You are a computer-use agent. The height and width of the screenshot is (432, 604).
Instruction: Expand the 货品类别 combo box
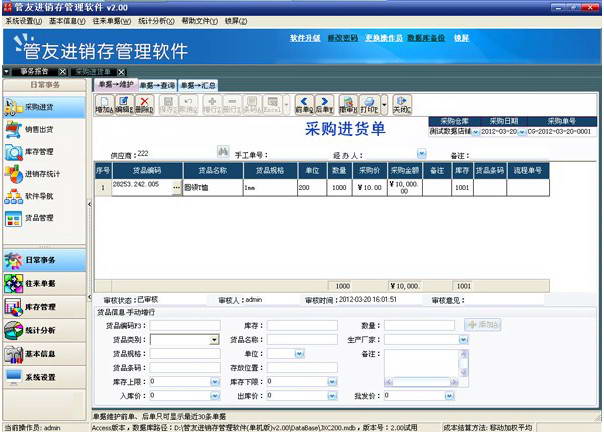tap(214, 340)
